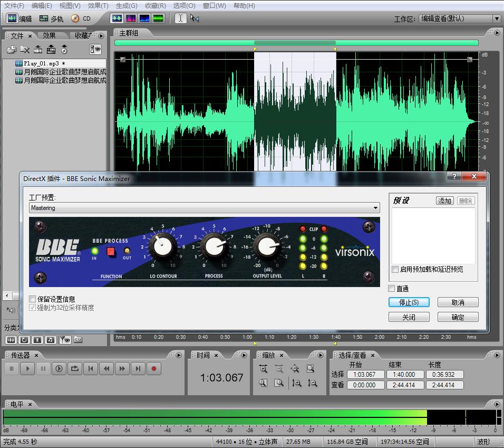Toggle show MIDI files filter button

click(51, 340)
